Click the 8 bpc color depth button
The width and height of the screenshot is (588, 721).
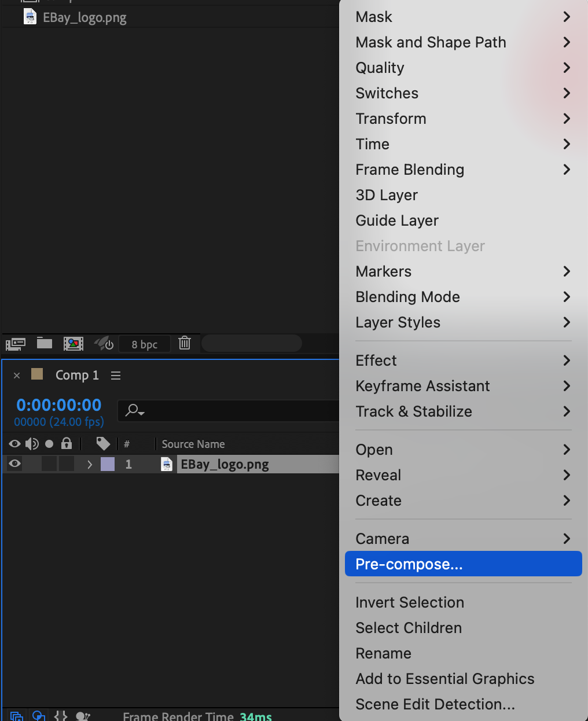point(145,344)
